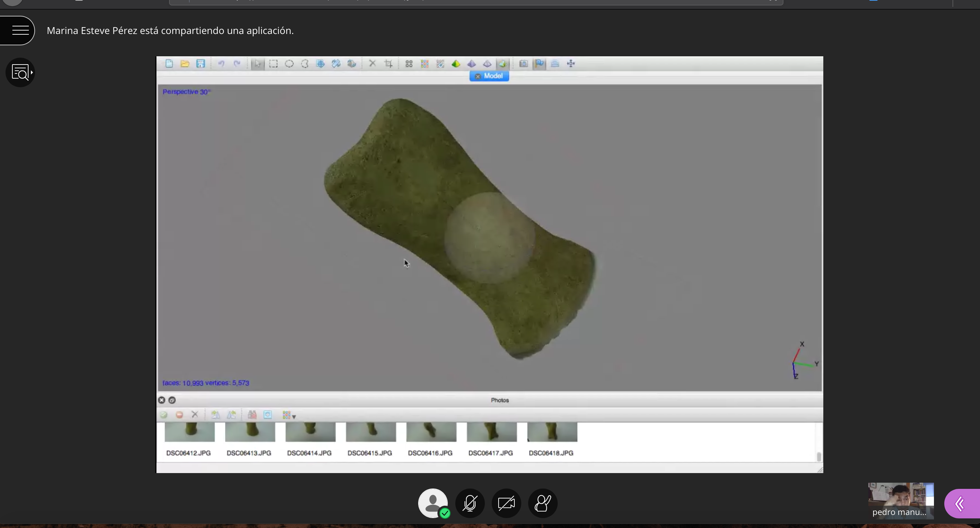Mute microphone in meeting controls
The height and width of the screenshot is (528, 980).
(x=470, y=503)
